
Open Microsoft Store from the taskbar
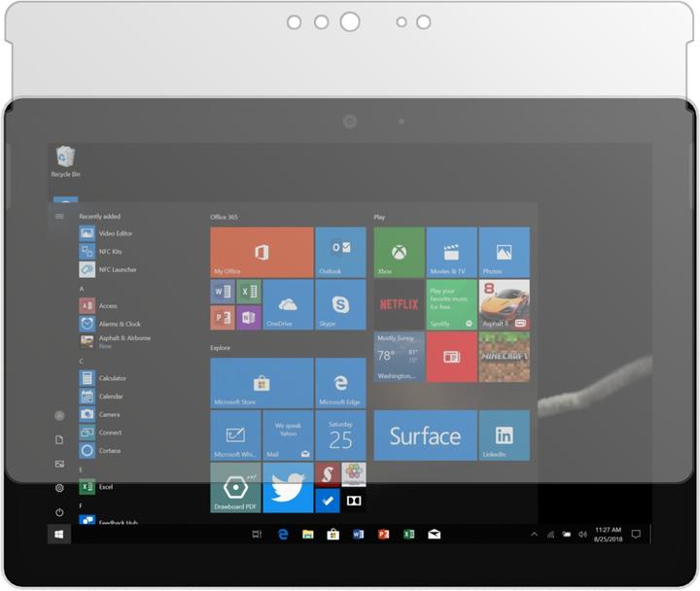(x=333, y=535)
